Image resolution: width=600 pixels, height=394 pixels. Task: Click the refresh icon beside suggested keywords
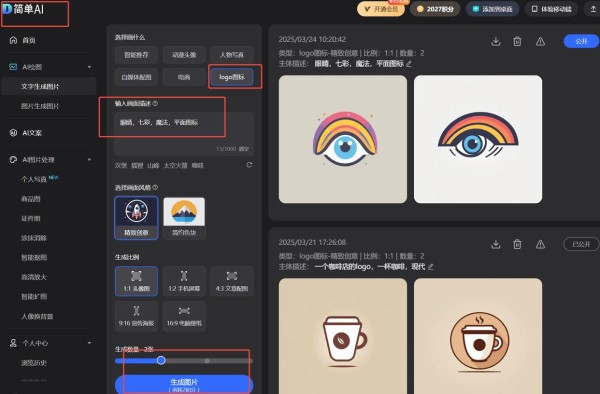pyautogui.click(x=249, y=165)
